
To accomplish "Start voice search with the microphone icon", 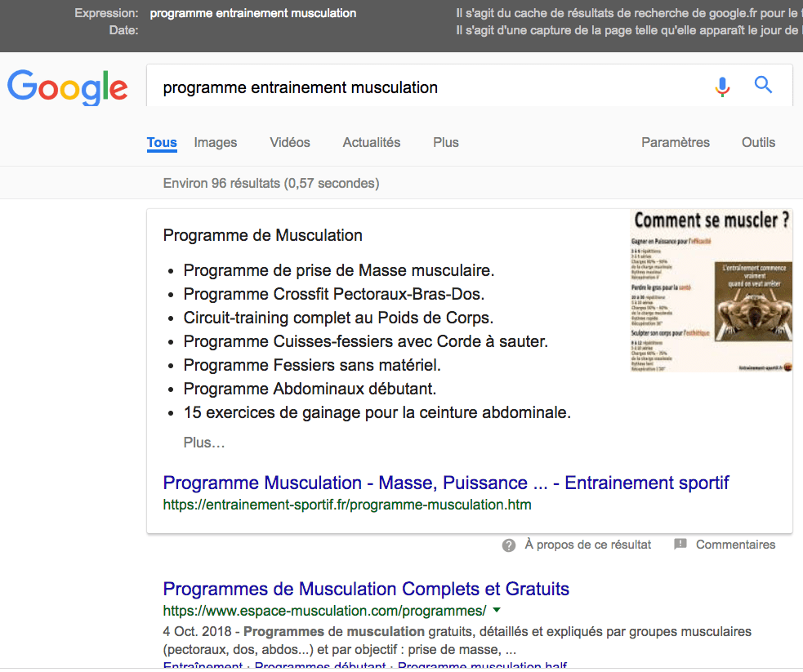I will 722,86.
